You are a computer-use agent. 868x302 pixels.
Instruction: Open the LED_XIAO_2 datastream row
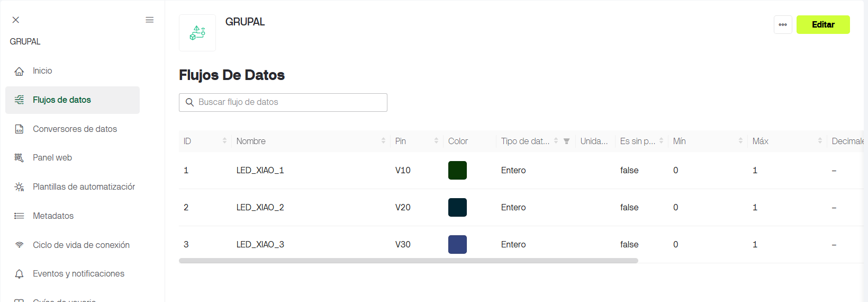(521, 207)
